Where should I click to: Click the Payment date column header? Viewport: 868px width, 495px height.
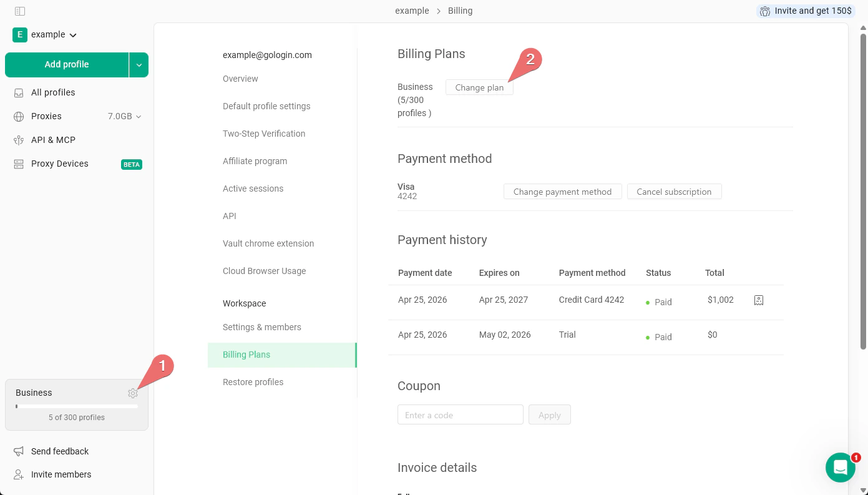coord(425,273)
